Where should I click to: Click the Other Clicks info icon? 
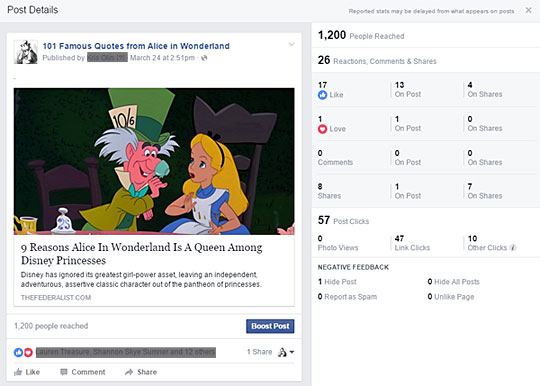tap(513, 248)
